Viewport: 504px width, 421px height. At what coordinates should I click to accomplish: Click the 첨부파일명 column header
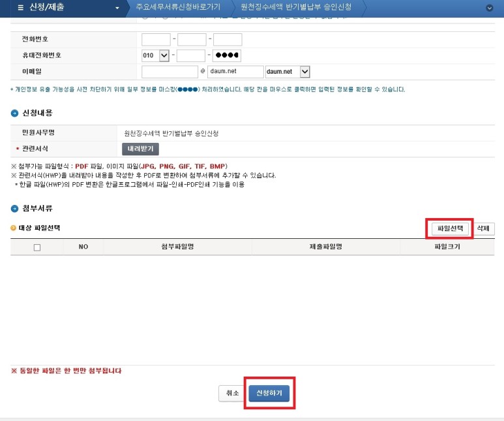click(177, 247)
